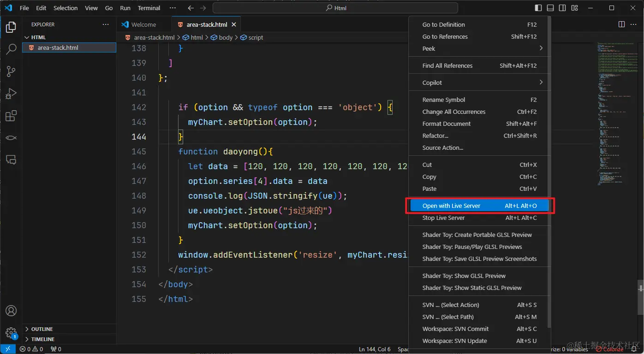Image resolution: width=644 pixels, height=354 pixels.
Task: Toggle the primary side bar visibility
Action: click(x=538, y=8)
